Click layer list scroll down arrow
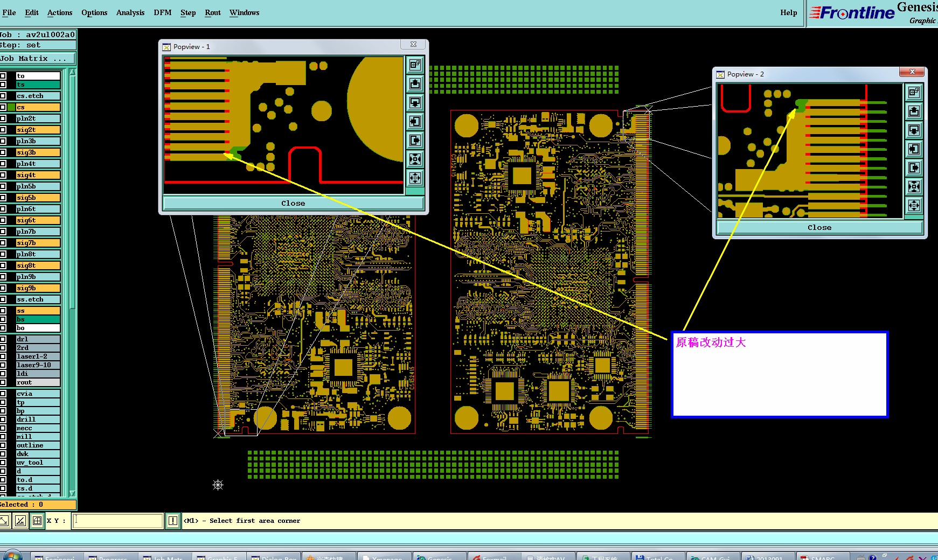 [x=72, y=493]
